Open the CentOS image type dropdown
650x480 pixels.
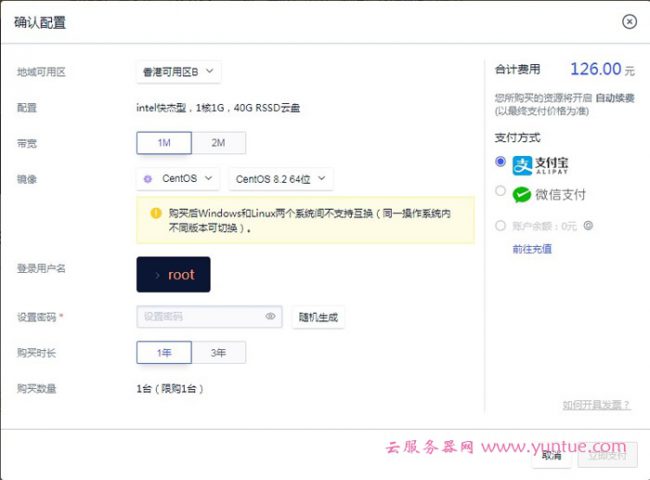point(178,179)
